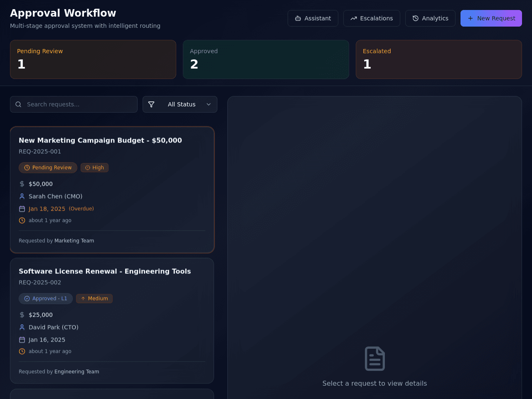Click the history clock icon on Analytics
Viewport: 532px width, 399px height.
[x=416, y=18]
